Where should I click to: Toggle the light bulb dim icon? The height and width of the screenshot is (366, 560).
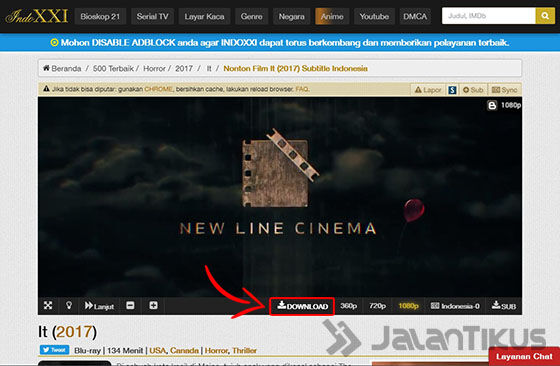(x=69, y=306)
